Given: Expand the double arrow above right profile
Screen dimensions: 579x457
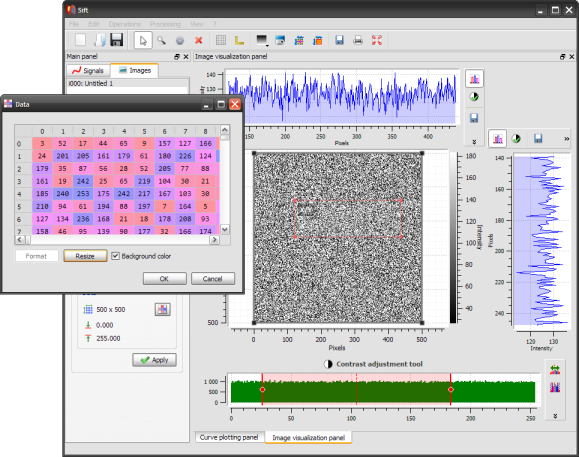Looking at the screenshot, I should pos(566,139).
